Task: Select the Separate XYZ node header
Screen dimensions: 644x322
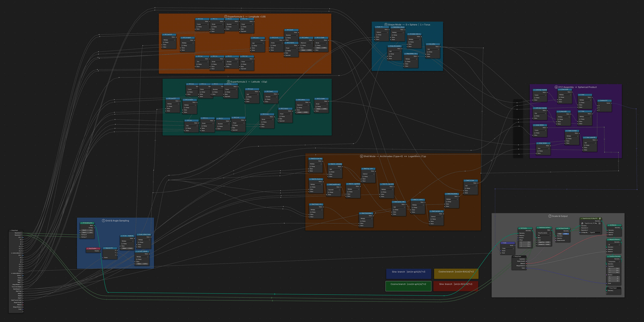Action: 110,248
